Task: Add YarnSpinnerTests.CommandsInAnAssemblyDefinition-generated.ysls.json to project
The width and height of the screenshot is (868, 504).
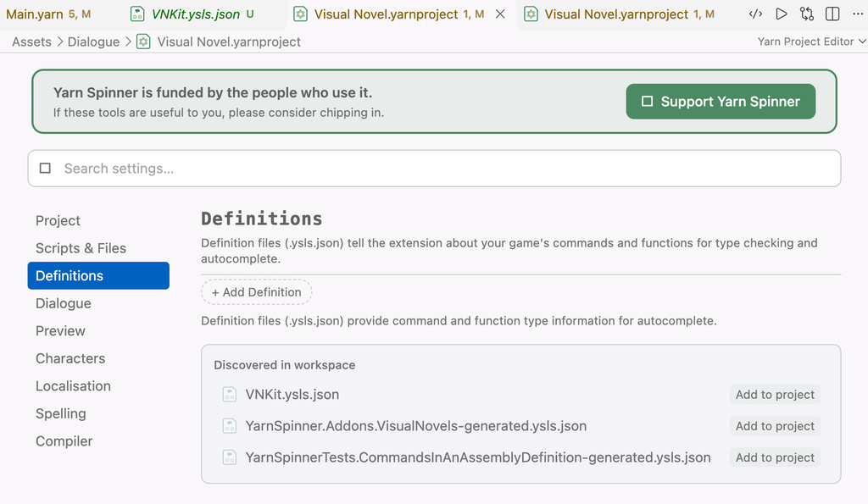Action: (775, 457)
